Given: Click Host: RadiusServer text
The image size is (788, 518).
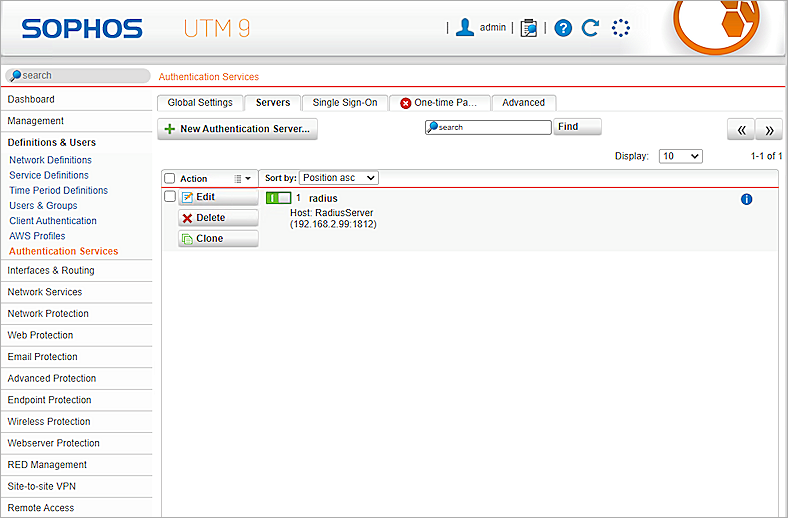Looking at the screenshot, I should [332, 213].
